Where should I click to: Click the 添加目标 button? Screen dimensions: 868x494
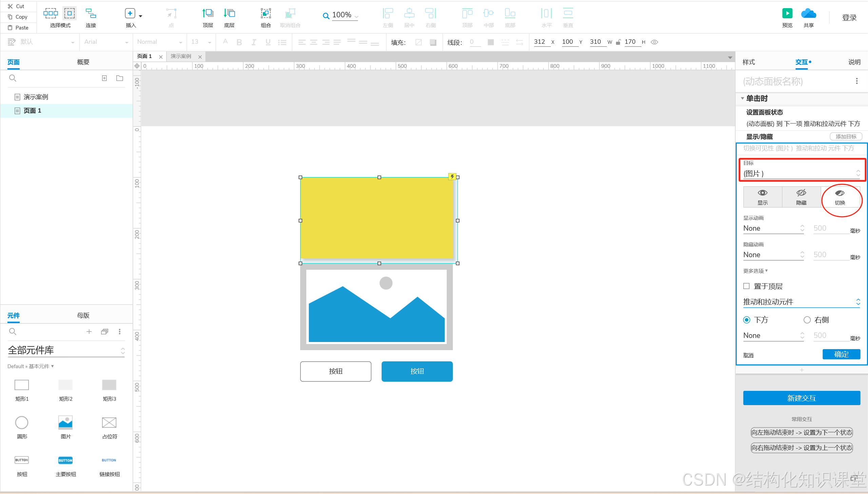click(846, 136)
